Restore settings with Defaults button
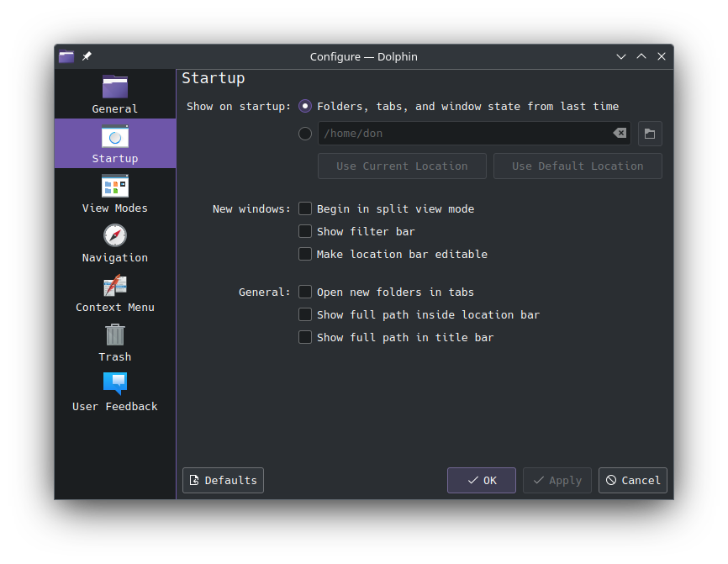Screen dimensions: 728x564 pyautogui.click(x=223, y=481)
